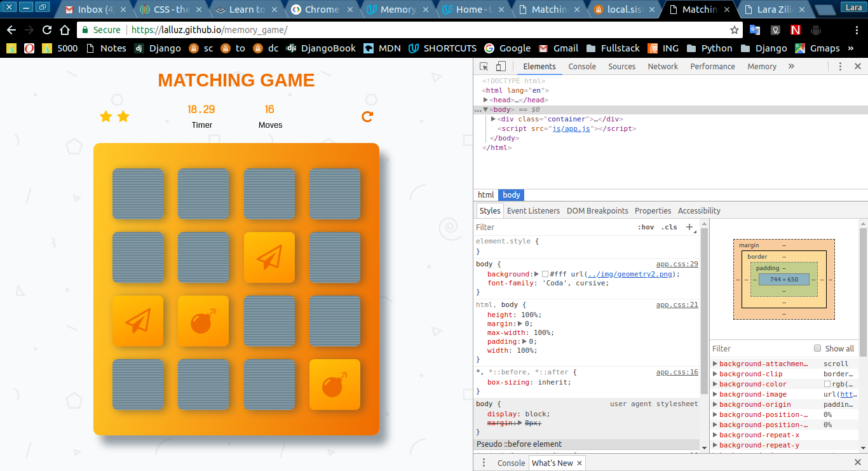The width and height of the screenshot is (868, 471).
Task: Open the DevTools three-dot customize menu
Action: [840, 66]
